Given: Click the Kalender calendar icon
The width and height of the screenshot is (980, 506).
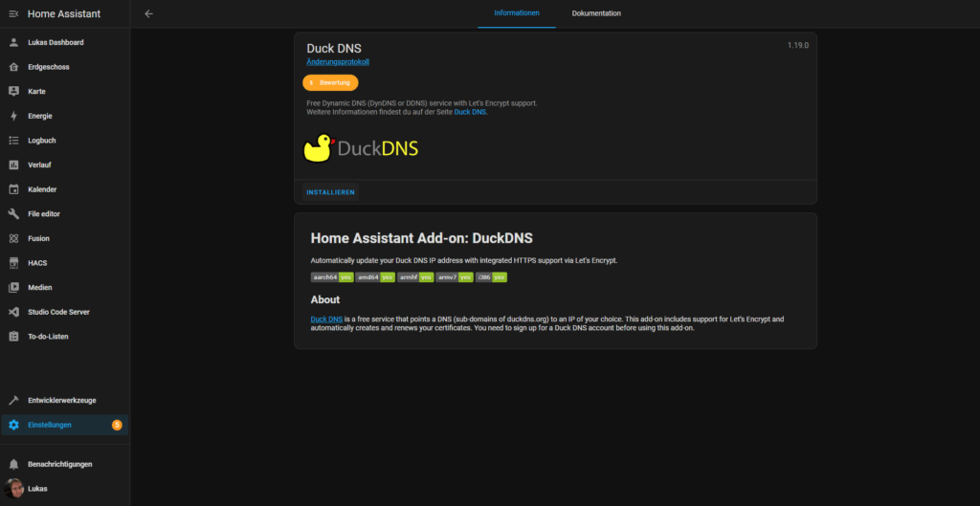Looking at the screenshot, I should coord(13,189).
